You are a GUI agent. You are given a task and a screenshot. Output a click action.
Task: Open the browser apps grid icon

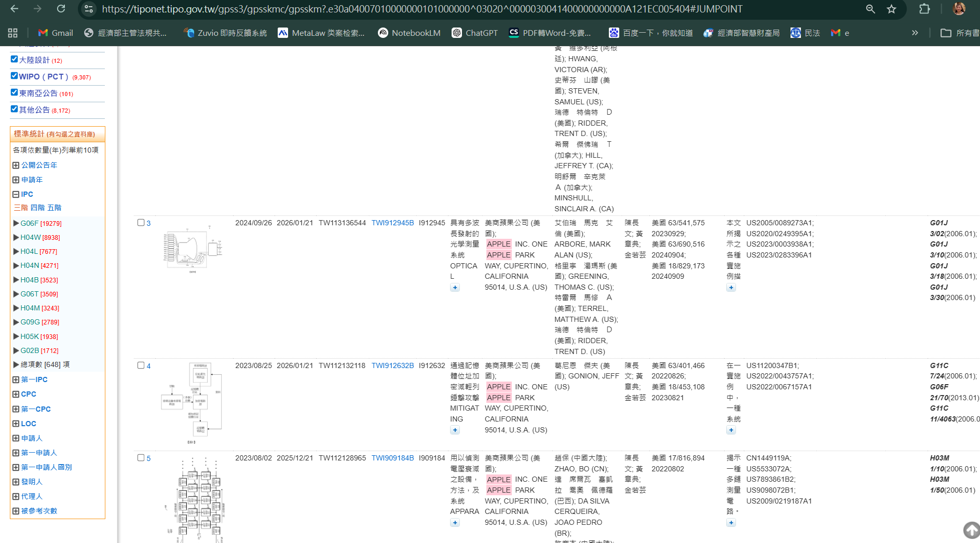pyautogui.click(x=13, y=33)
